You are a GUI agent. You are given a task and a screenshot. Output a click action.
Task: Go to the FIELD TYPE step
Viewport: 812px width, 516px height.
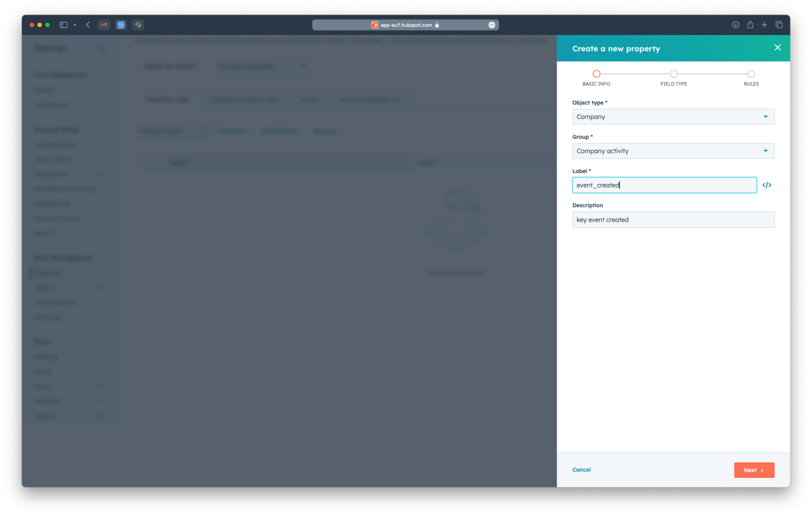point(673,74)
